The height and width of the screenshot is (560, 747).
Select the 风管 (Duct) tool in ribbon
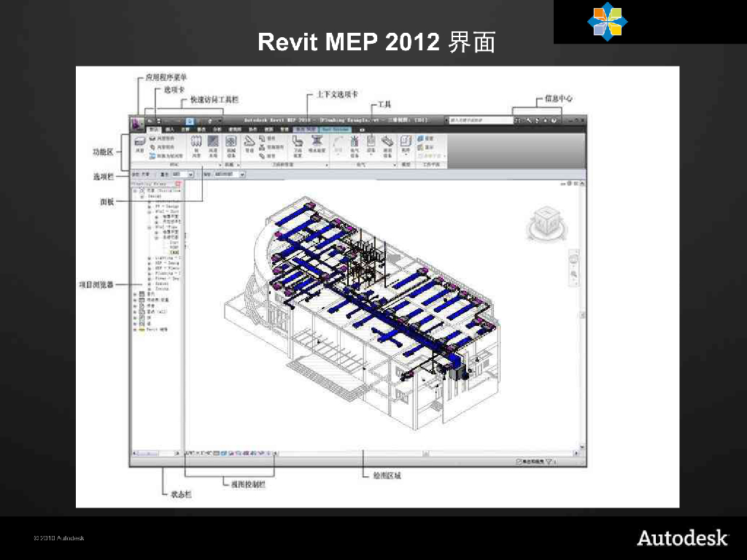(139, 144)
